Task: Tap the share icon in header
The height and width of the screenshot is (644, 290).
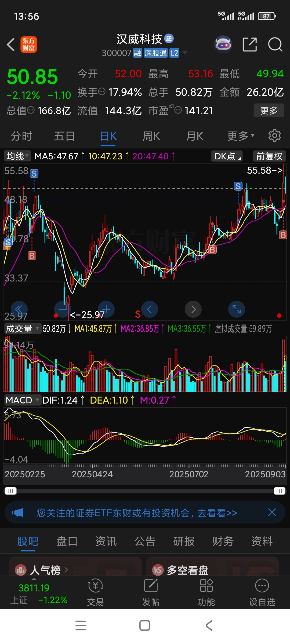Action: [250, 44]
